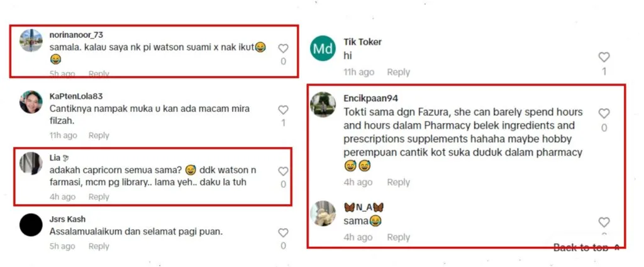The image size is (644, 267).
Task: Reply to Encikpaan94's comment
Action: (398, 182)
